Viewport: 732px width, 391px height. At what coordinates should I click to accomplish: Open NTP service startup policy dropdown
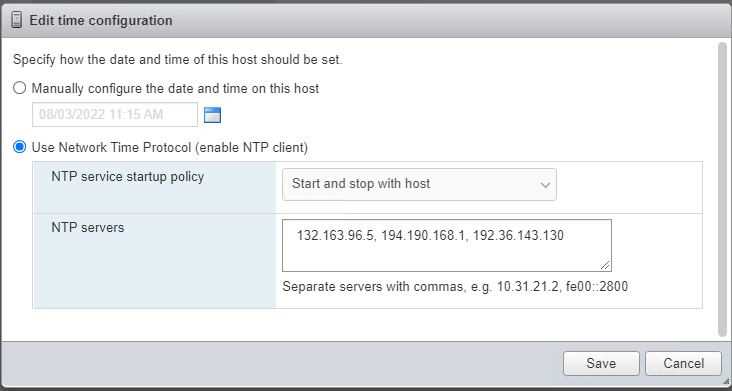tap(419, 184)
